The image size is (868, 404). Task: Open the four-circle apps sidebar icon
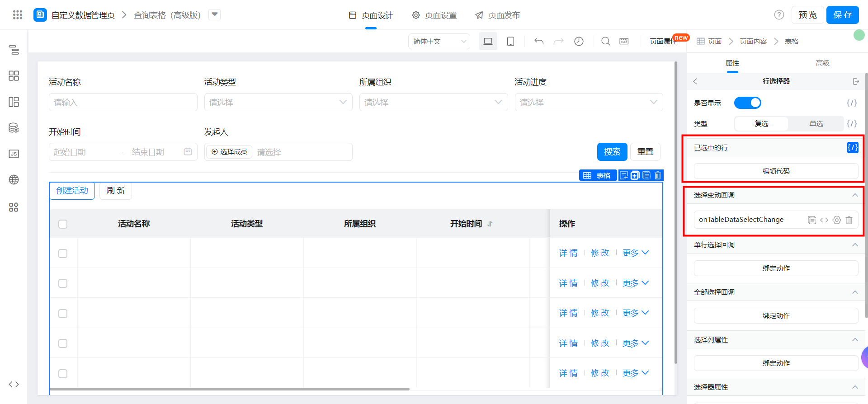pyautogui.click(x=14, y=207)
